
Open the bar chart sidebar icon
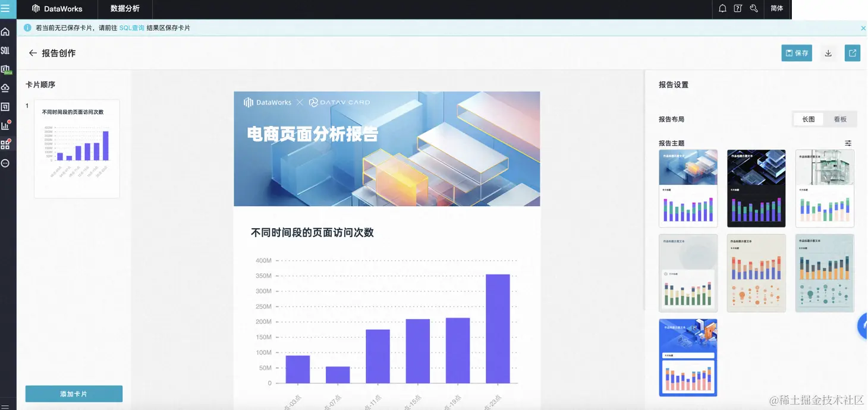pyautogui.click(x=5, y=125)
